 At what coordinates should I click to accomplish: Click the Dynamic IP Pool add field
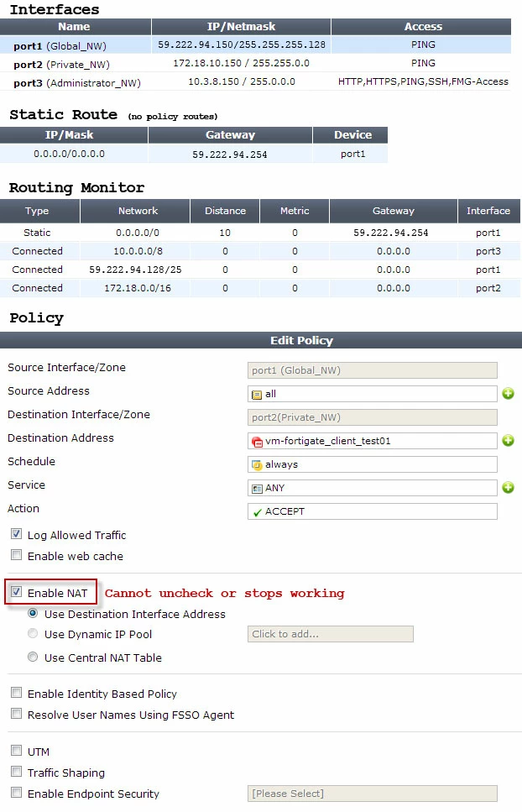click(x=331, y=634)
